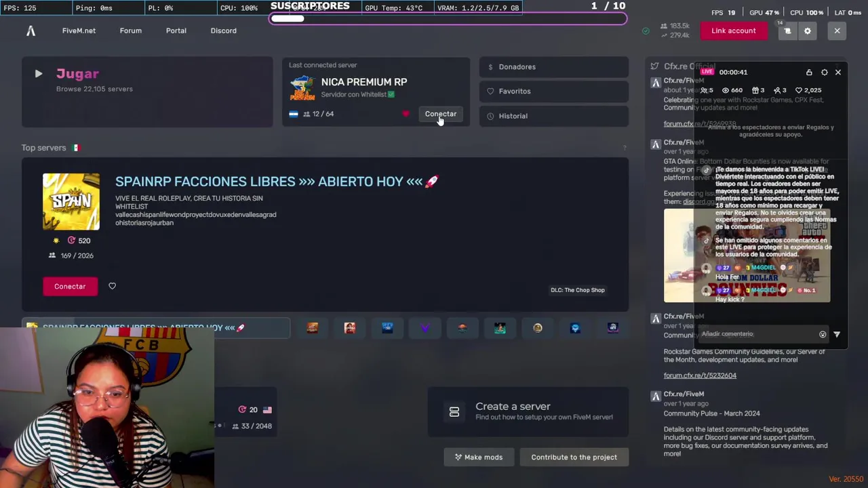Click gifts icon showing 3

click(x=755, y=90)
